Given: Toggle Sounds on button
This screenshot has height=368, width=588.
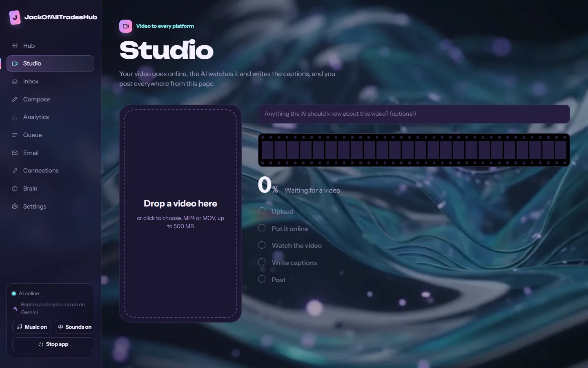Looking at the screenshot, I should coord(74,327).
